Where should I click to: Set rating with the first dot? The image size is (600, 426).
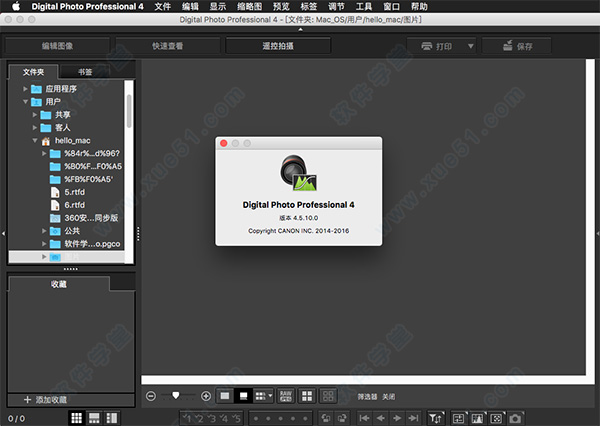click(256, 418)
